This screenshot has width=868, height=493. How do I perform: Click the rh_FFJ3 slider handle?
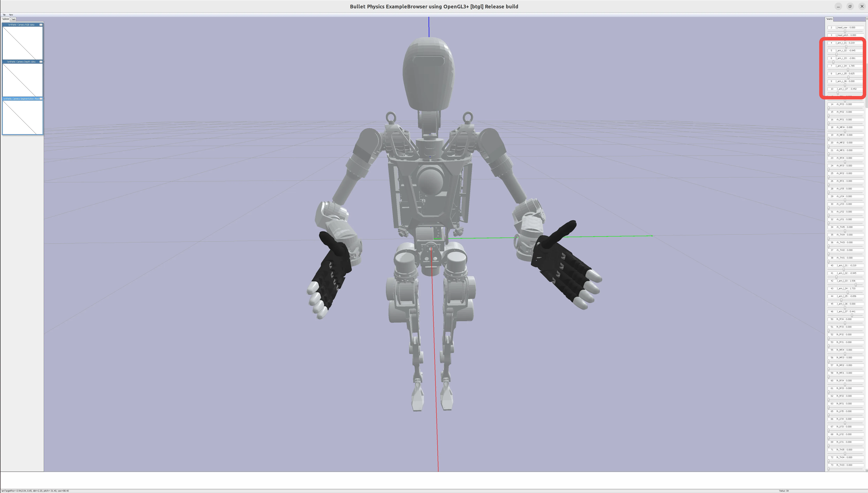click(828, 108)
